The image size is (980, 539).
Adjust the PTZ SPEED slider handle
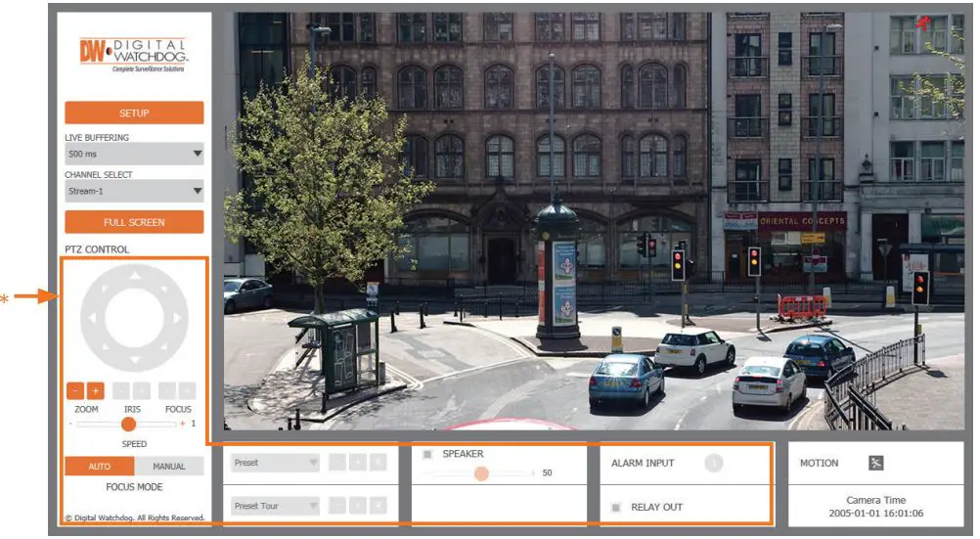[x=129, y=424]
